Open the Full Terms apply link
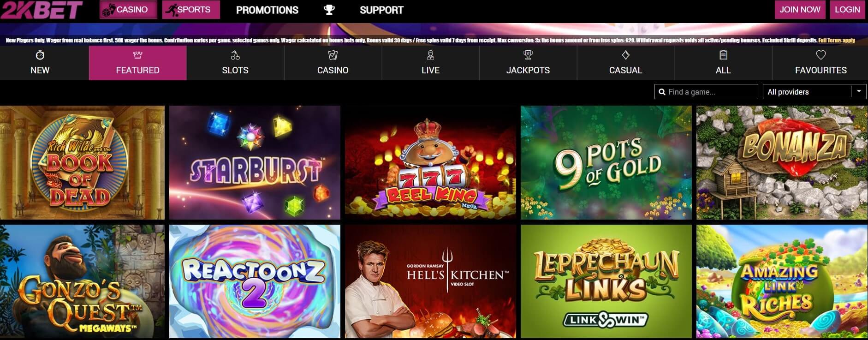868x340 pixels. tap(837, 41)
